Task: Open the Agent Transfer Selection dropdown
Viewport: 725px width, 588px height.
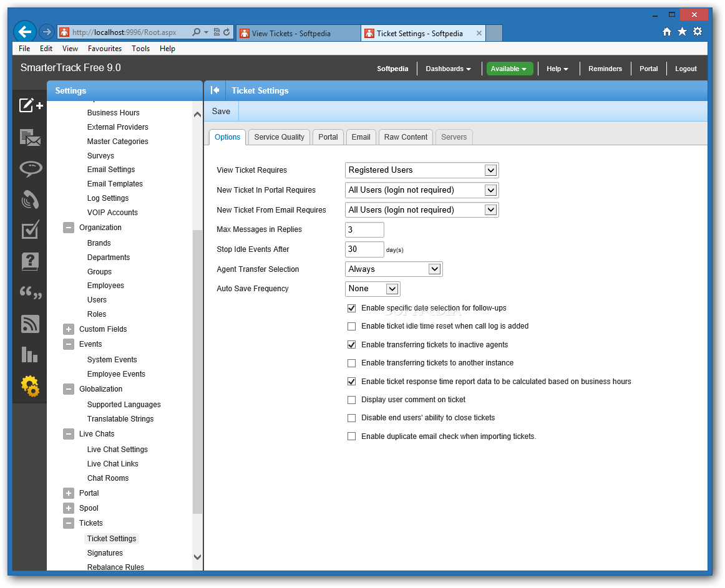Action: coord(394,269)
